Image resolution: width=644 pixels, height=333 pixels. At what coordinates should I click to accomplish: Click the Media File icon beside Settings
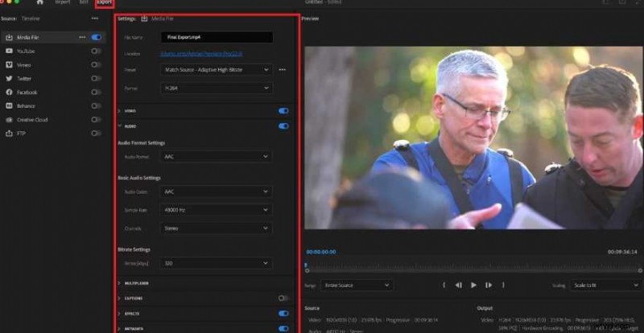point(144,18)
